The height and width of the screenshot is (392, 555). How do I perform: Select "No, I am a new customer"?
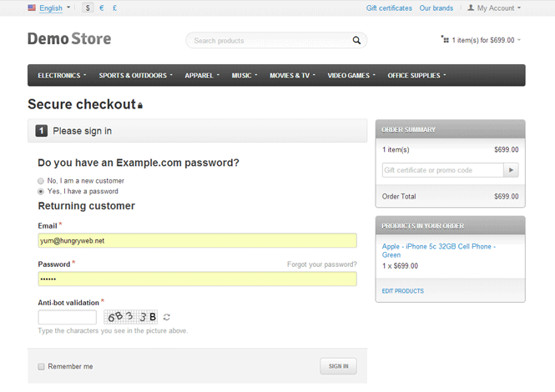coord(42,180)
